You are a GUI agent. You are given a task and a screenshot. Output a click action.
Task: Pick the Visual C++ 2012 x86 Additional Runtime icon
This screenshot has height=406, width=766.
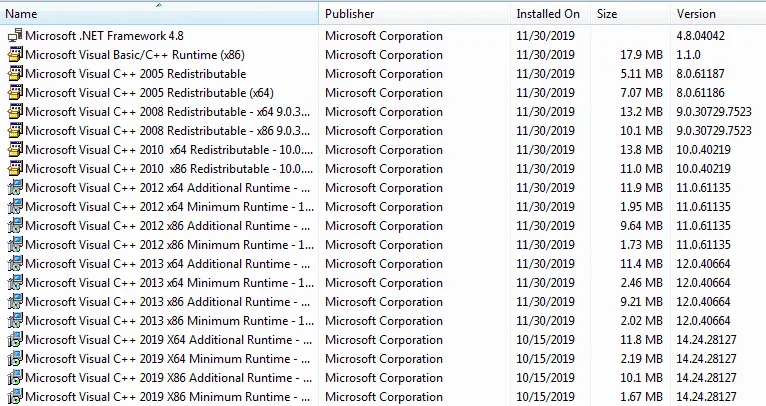click(x=15, y=226)
